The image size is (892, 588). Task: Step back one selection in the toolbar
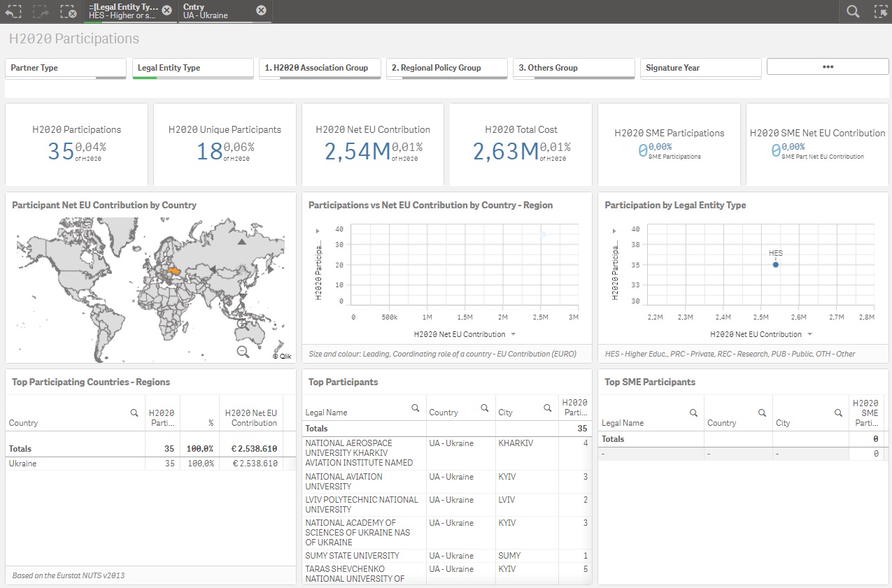tap(13, 11)
